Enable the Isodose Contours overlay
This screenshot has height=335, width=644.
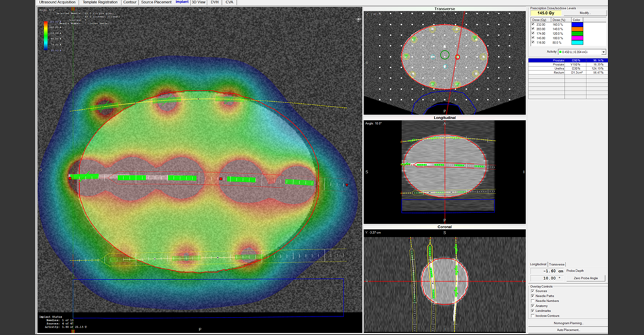[533, 316]
